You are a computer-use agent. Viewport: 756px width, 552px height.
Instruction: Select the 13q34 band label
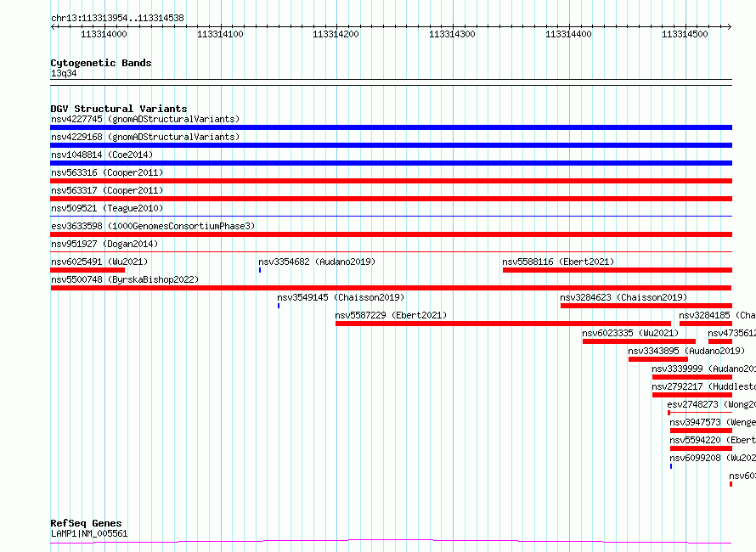[64, 73]
